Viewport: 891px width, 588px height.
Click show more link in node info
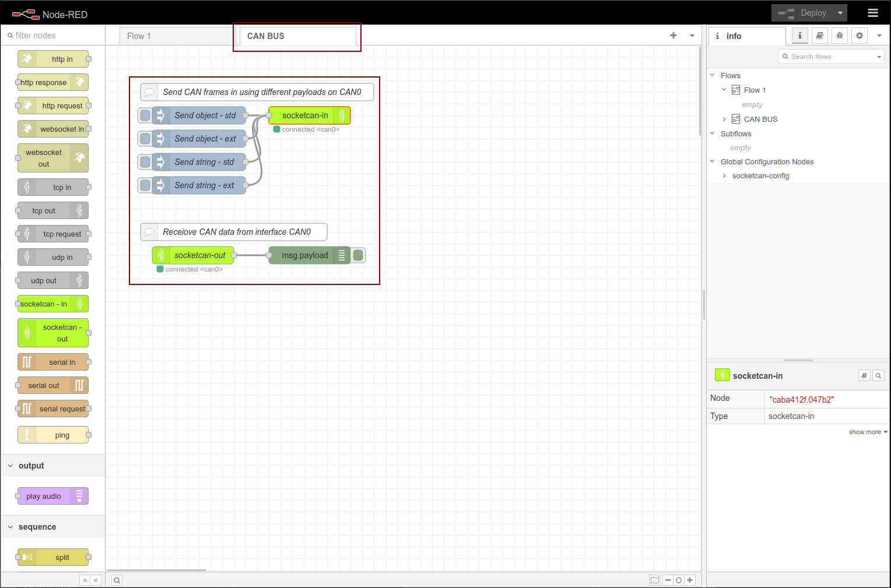[868, 432]
